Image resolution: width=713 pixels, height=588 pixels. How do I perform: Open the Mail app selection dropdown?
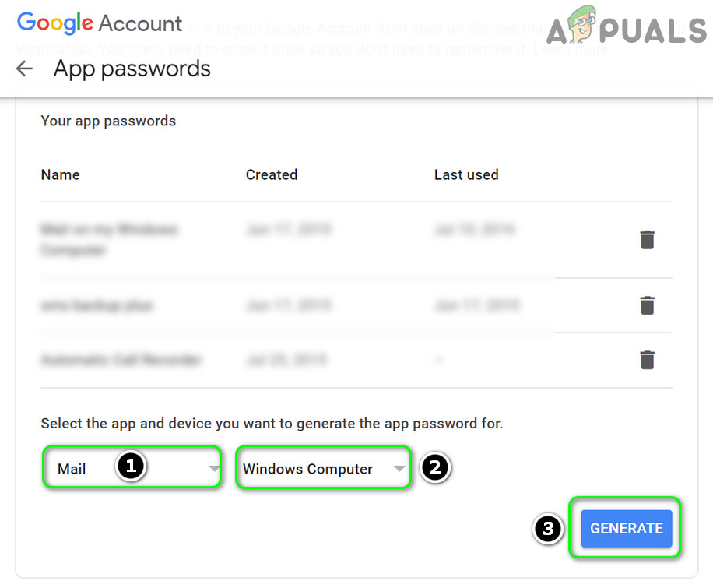(132, 468)
